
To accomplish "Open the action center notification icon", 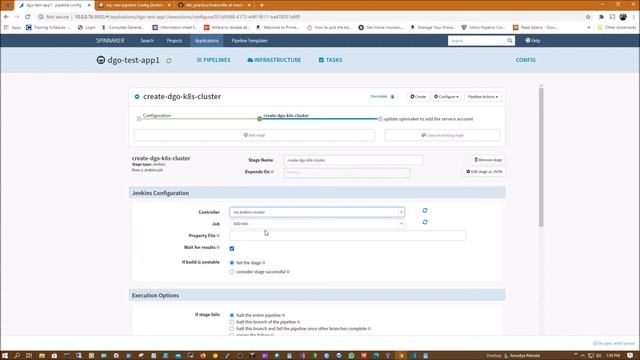I will point(630,356).
